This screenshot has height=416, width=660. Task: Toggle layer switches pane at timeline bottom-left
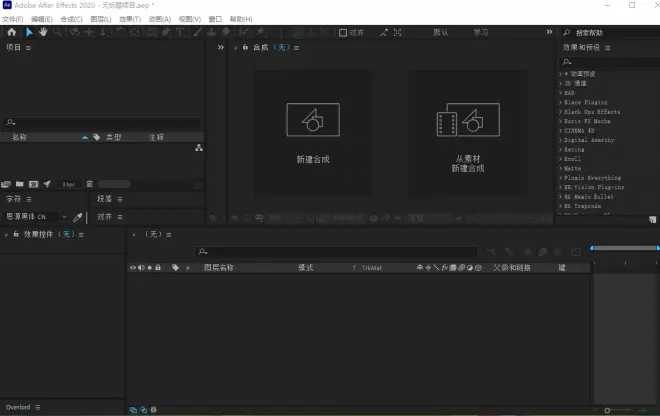click(133, 410)
